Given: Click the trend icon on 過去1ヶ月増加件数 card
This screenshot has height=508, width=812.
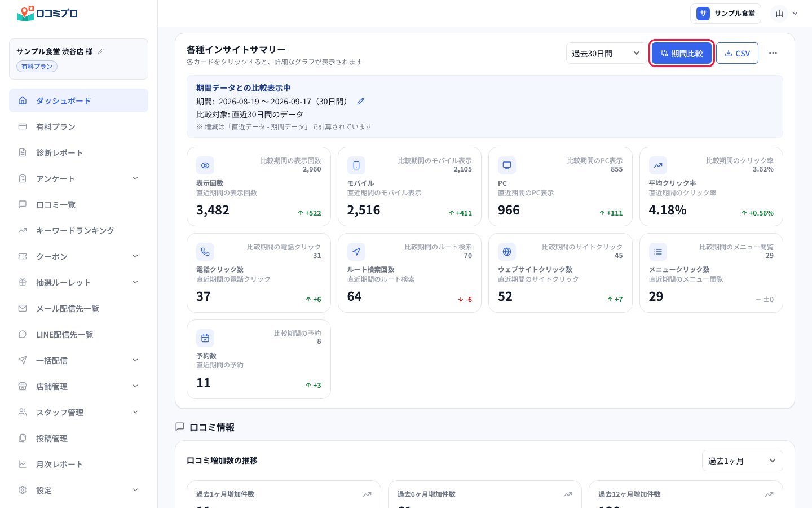Looking at the screenshot, I should pos(367,494).
